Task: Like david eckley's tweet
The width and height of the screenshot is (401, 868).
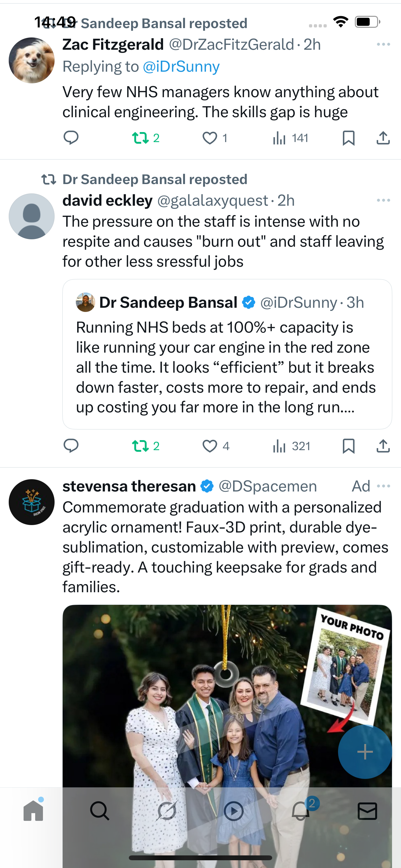Action: coord(210,446)
